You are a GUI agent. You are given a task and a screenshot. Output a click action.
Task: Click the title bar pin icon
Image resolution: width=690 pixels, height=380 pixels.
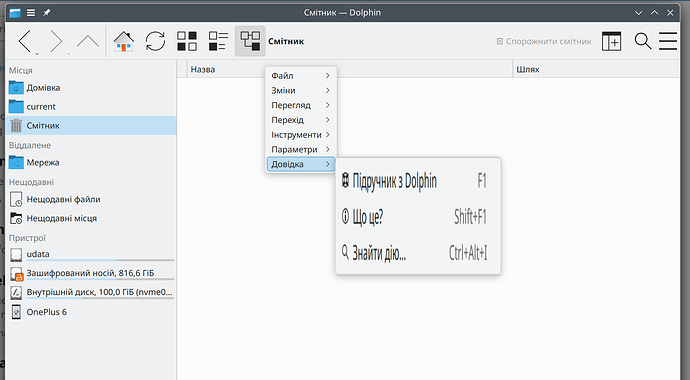tap(47, 13)
